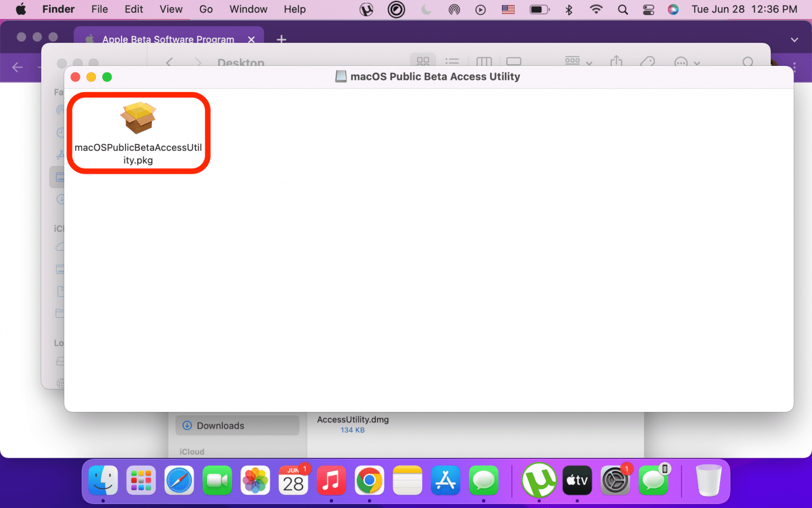
Task: Open the uTorrent dock icon
Action: 539,480
